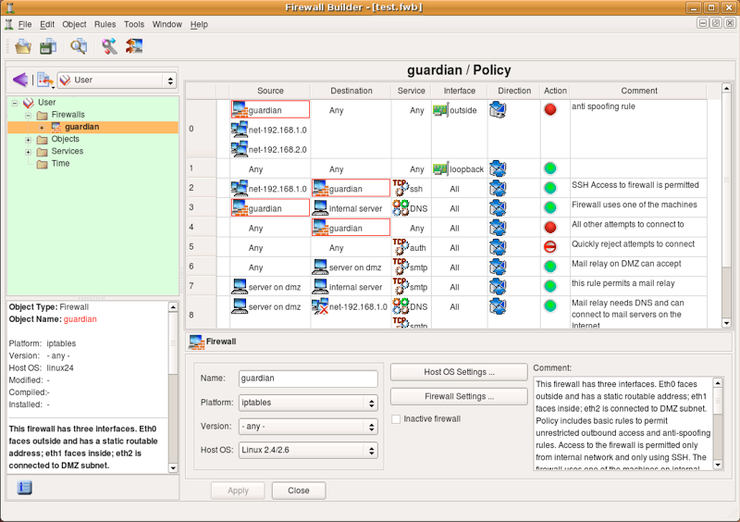Click the firewall Name input field

(308, 379)
